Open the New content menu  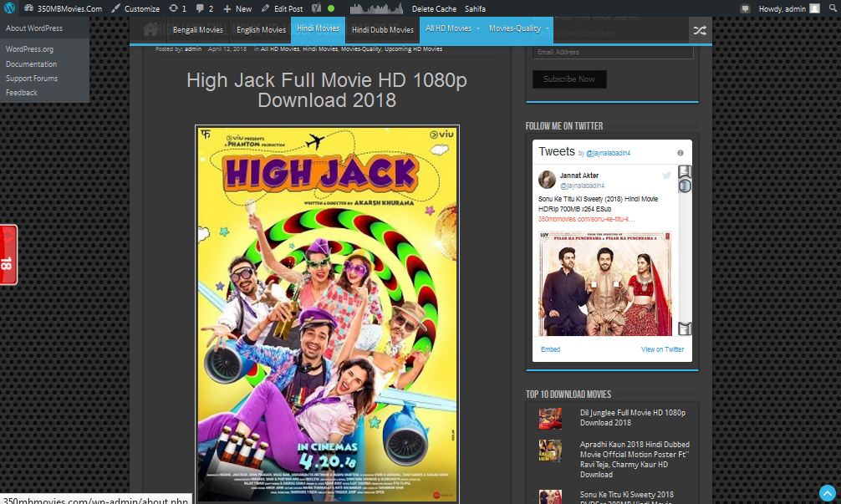tap(237, 8)
